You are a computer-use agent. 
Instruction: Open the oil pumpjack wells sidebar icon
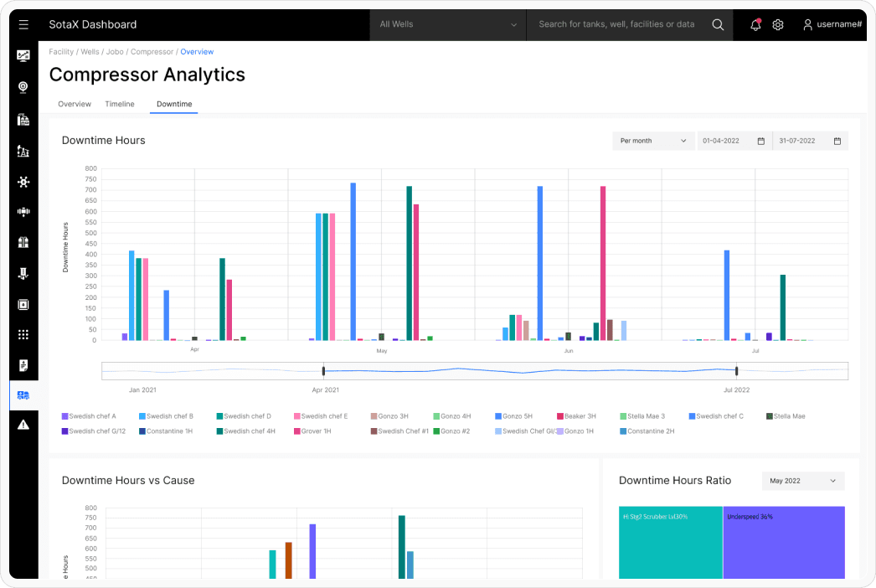23,151
